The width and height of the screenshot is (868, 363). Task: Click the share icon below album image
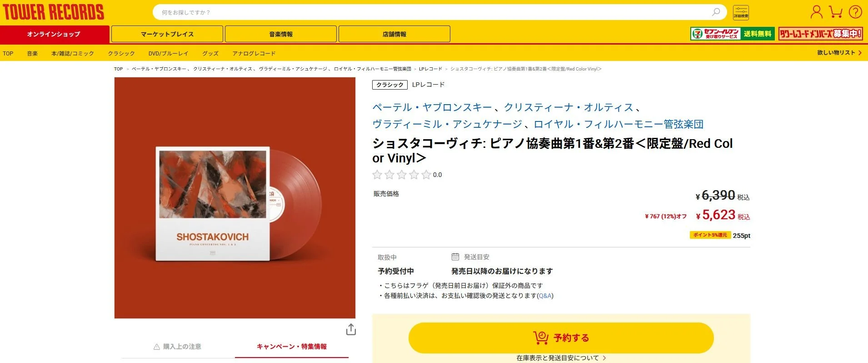pos(351,329)
